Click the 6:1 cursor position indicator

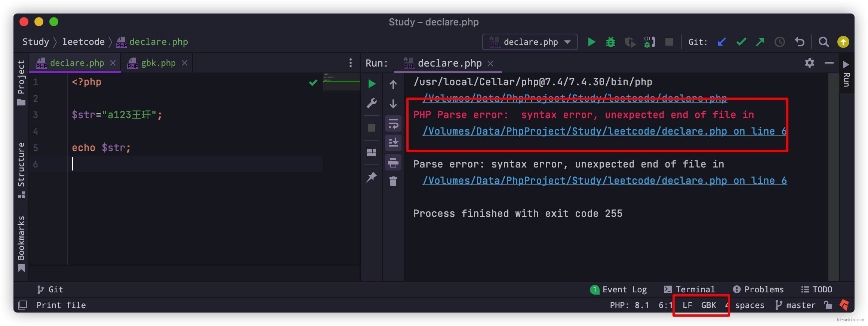[x=665, y=305]
